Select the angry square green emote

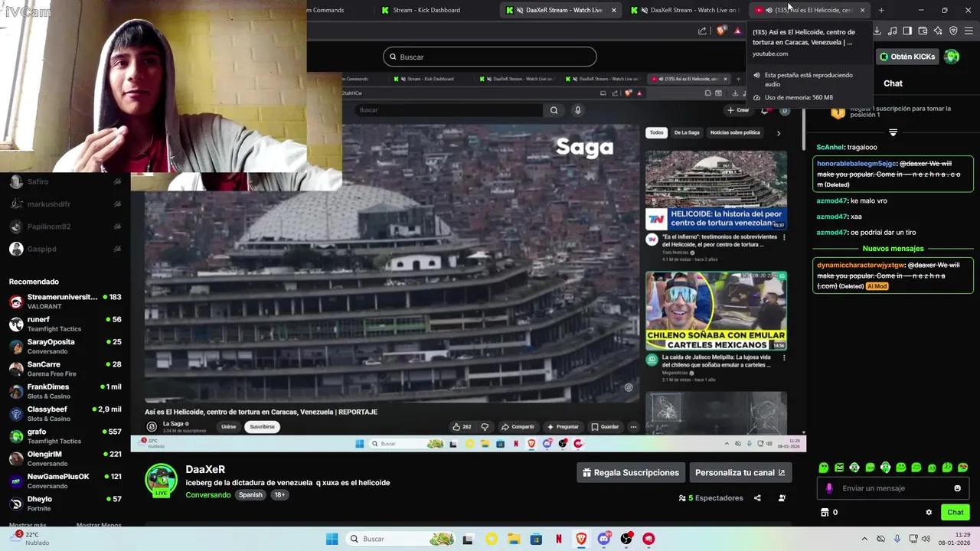[839, 468]
